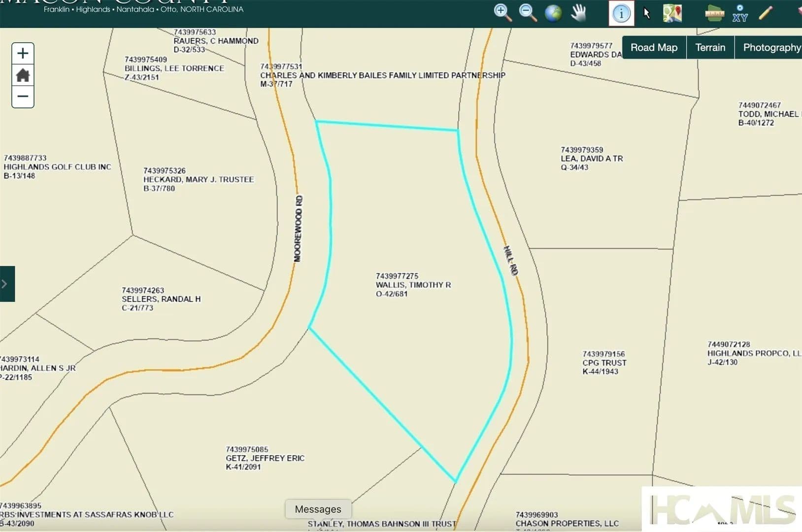
Task: Switch to Terrain view
Action: (x=710, y=47)
